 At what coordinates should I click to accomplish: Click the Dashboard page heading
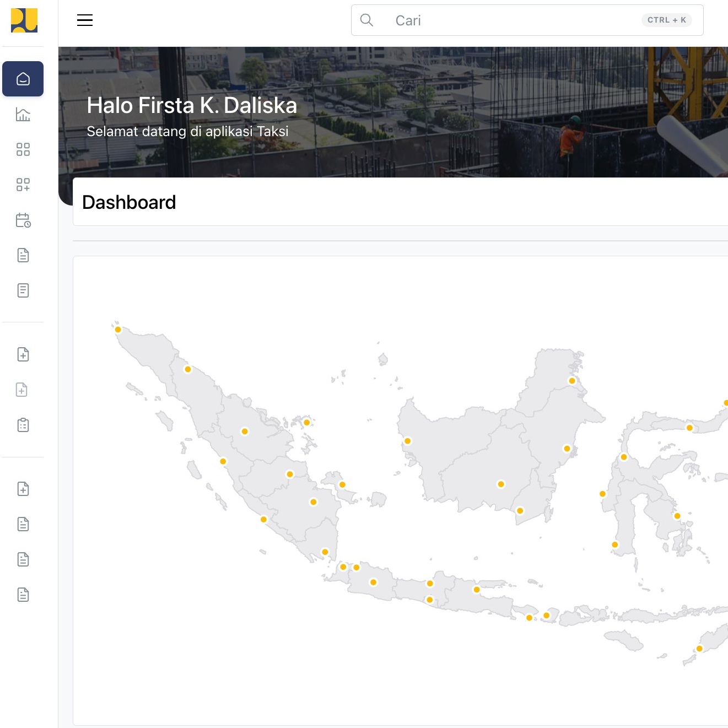click(x=129, y=202)
